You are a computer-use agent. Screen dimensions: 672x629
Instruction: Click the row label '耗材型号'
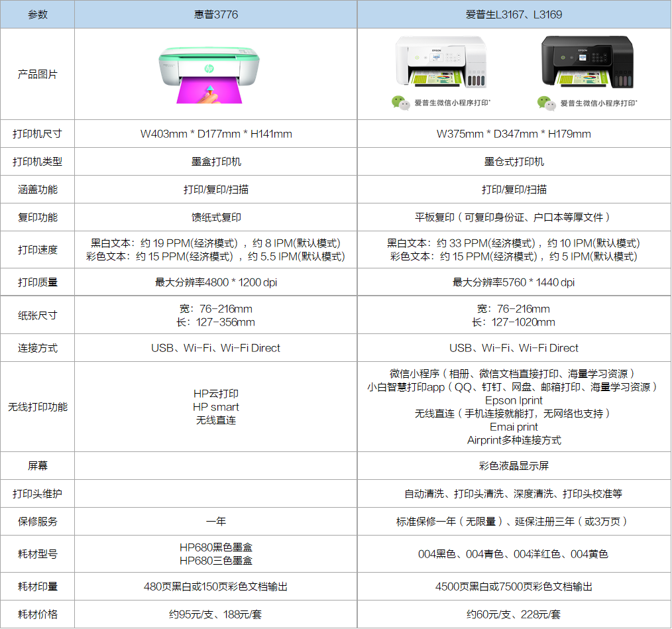tap(37, 554)
